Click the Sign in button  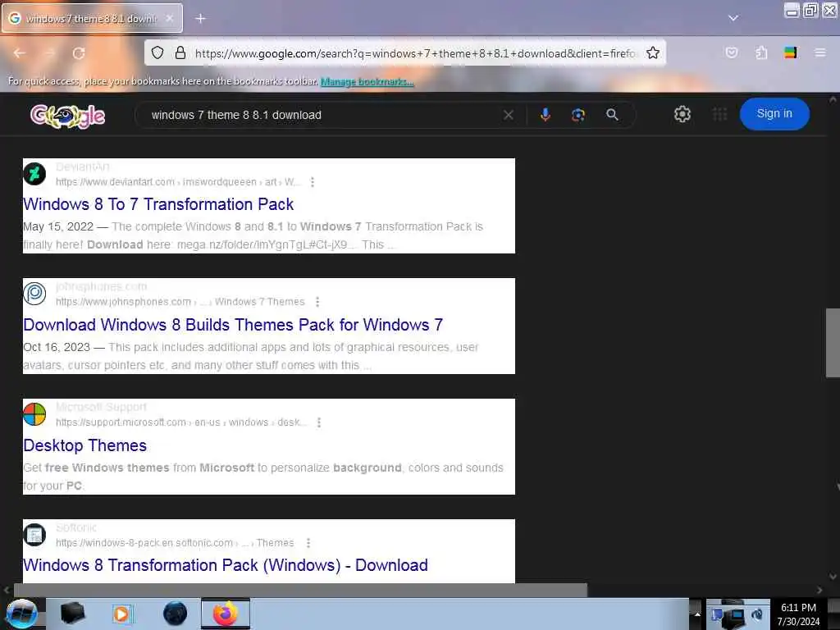pos(774,113)
